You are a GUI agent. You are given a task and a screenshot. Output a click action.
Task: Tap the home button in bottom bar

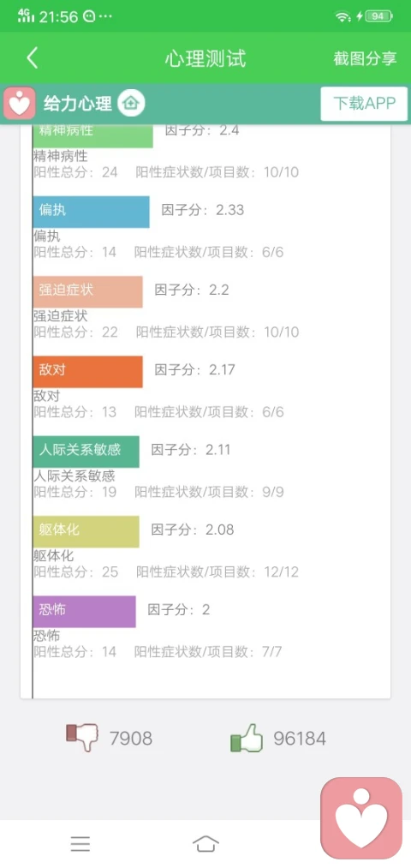pyautogui.click(x=205, y=844)
